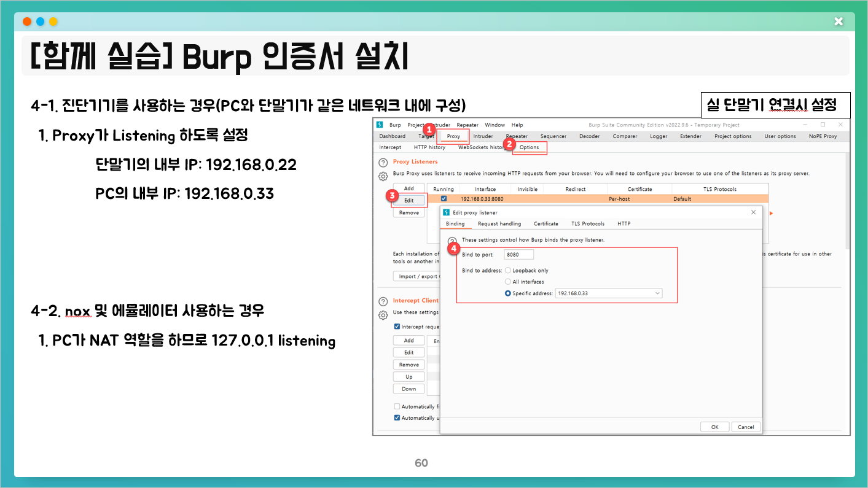This screenshot has width=868, height=488.
Task: Switch to the Proxy tab
Action: click(x=453, y=136)
